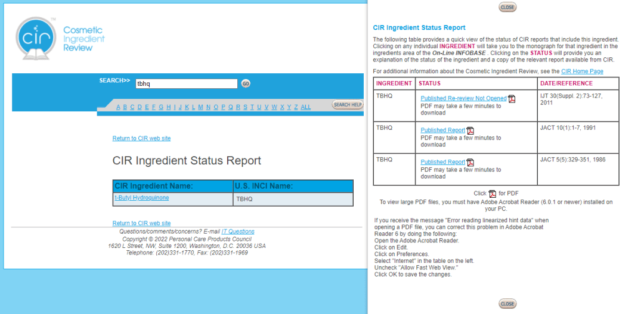The image size is (644, 314).
Task: Select letter A in alphabet index
Action: click(x=118, y=107)
